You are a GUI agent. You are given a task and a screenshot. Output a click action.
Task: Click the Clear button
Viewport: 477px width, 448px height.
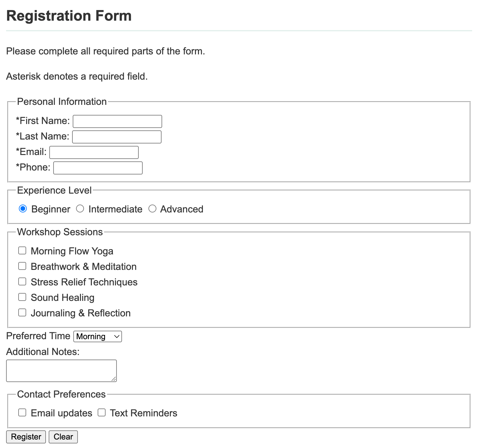[x=63, y=437]
